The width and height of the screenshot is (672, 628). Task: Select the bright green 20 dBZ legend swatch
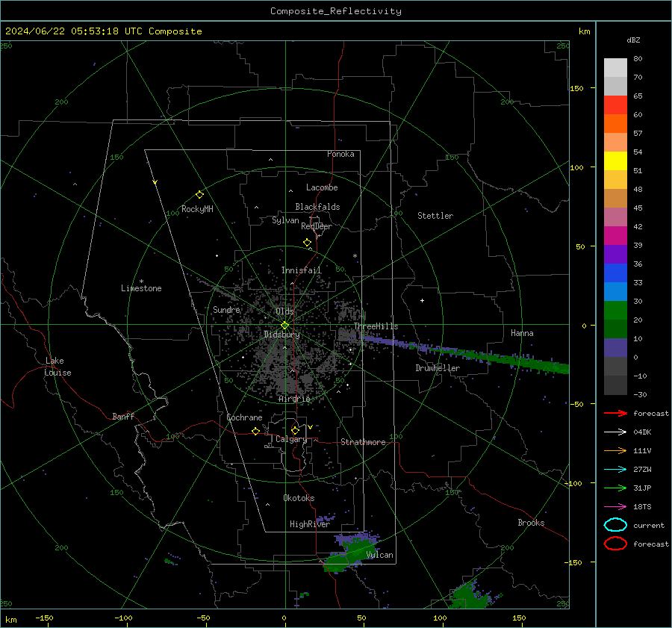pyautogui.click(x=615, y=311)
